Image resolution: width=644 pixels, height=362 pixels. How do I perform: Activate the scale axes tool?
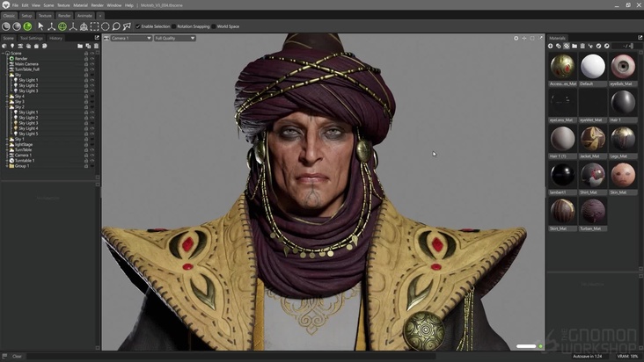(73, 26)
